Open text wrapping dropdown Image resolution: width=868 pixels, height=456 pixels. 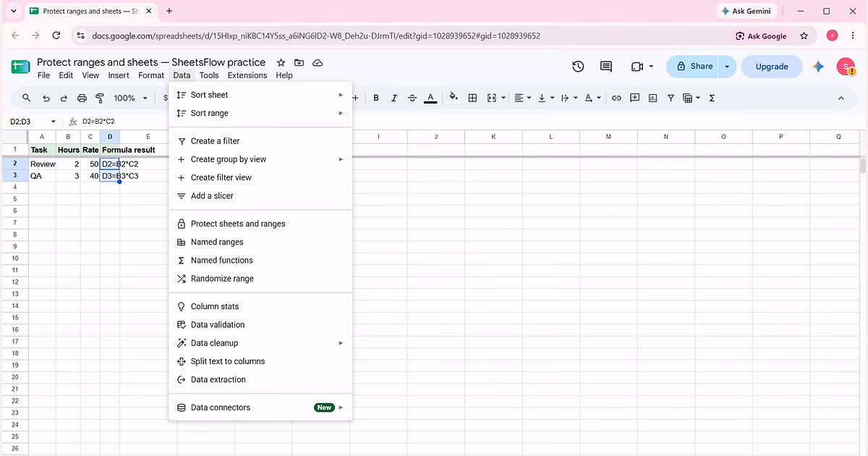coord(569,98)
